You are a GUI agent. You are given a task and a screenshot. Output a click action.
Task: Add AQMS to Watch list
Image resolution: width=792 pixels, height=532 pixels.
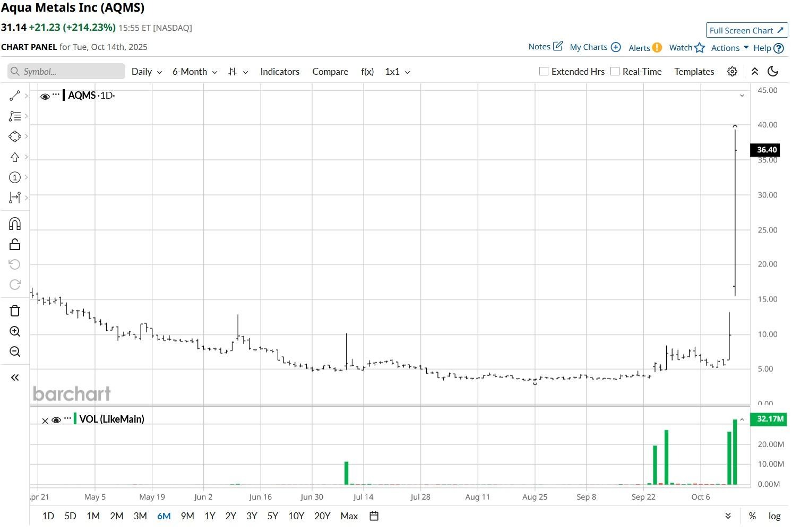tap(687, 48)
